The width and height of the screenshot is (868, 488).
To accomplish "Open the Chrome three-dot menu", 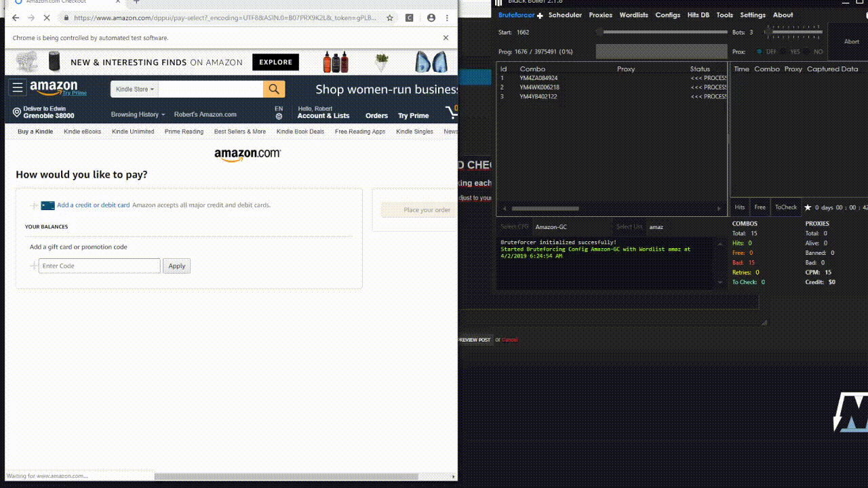I will [447, 18].
